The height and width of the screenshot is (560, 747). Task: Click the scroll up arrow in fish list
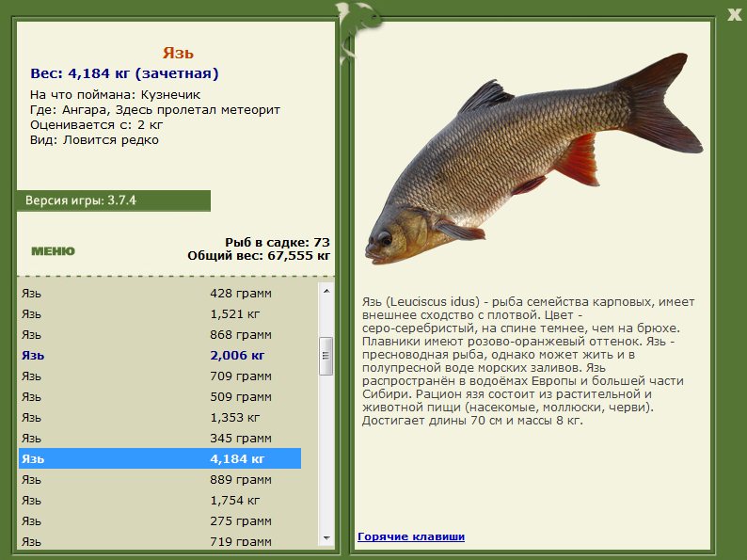[x=326, y=291]
